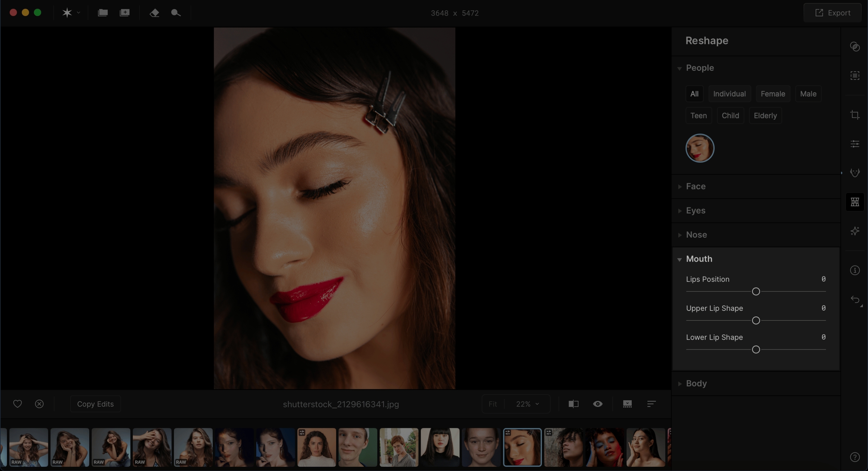Image resolution: width=868 pixels, height=471 pixels.
Task: Select the eraser tool in toolbar
Action: pos(154,13)
